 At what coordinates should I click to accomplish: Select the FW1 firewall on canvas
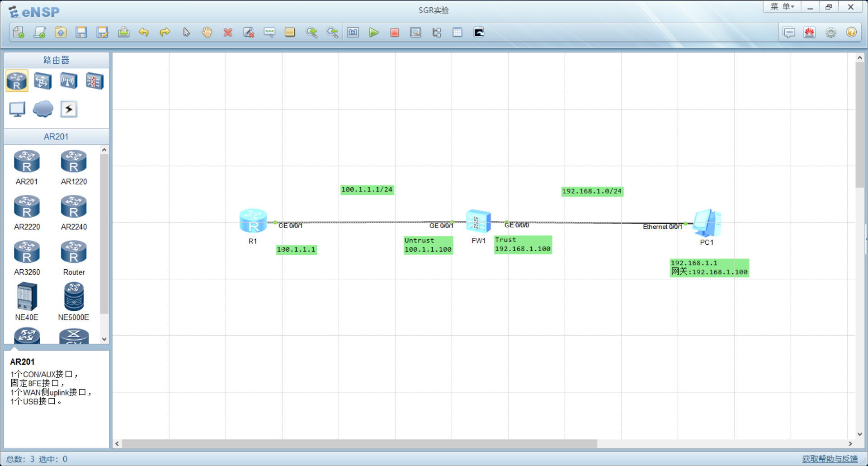(x=478, y=222)
